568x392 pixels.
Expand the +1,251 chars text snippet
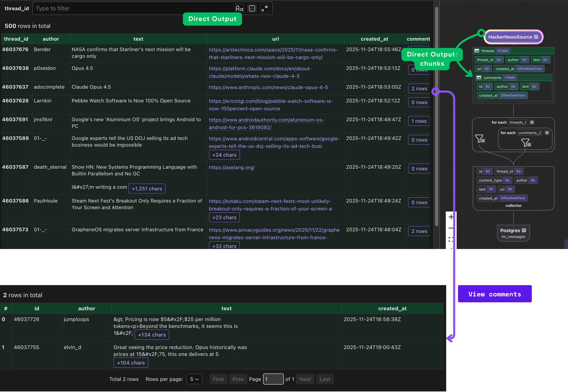pos(147,188)
